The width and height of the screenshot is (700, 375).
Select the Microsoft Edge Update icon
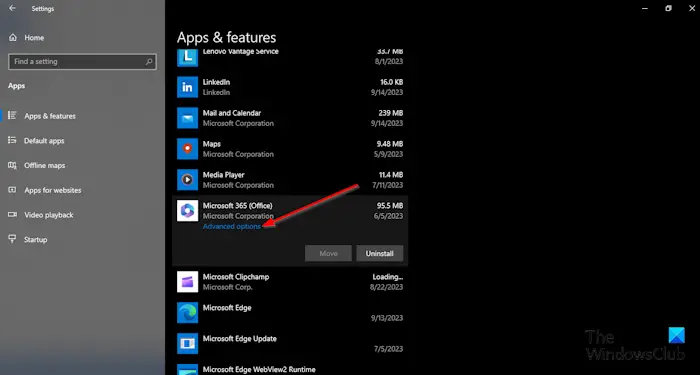point(188,343)
